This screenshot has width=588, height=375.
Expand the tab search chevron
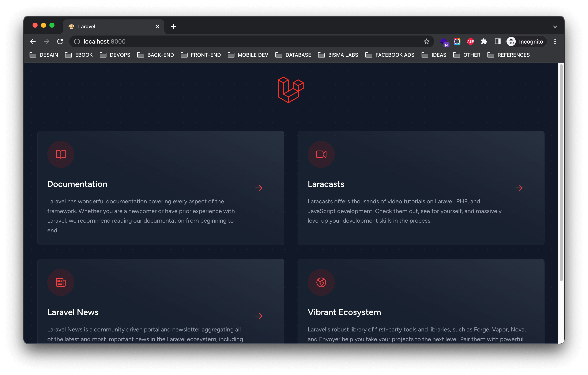(555, 27)
